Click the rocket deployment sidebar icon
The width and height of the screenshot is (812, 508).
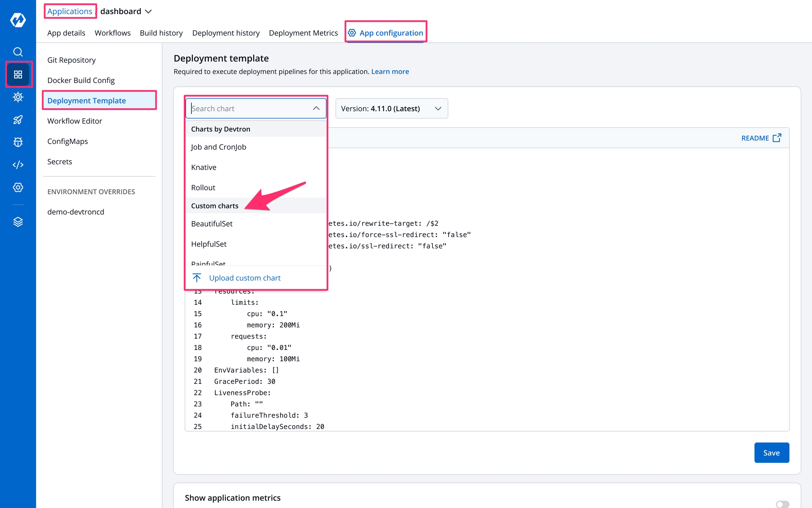click(18, 120)
